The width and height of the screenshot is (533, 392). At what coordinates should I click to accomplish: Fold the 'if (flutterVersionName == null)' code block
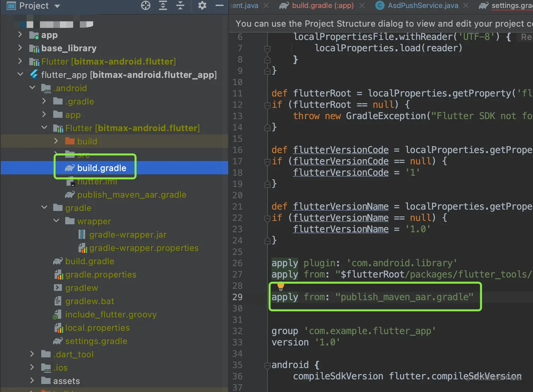pos(268,218)
